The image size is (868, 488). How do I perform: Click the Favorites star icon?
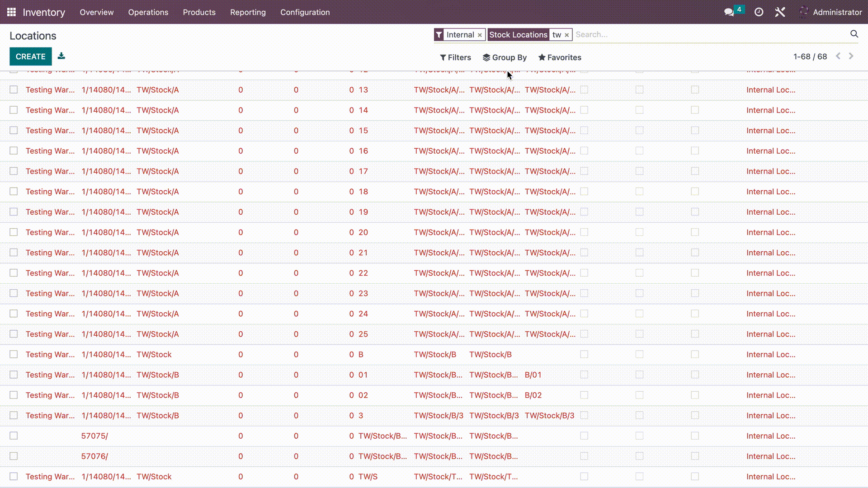[x=541, y=57]
